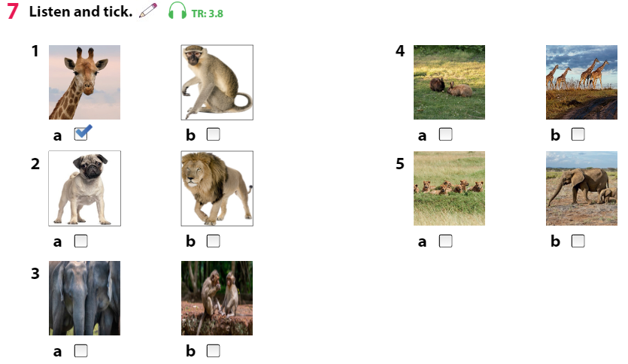The image size is (628, 364).
Task: Tick checkbox a under the lion cubs
Action: pos(445,241)
